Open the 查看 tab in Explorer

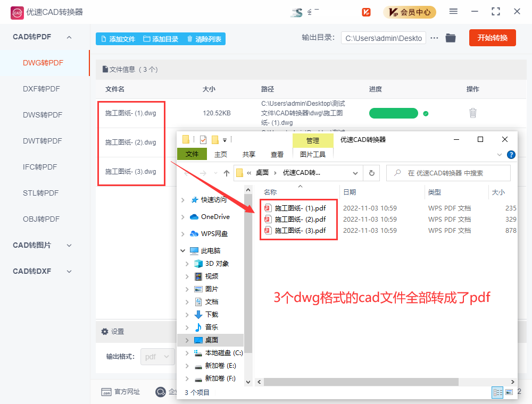277,155
